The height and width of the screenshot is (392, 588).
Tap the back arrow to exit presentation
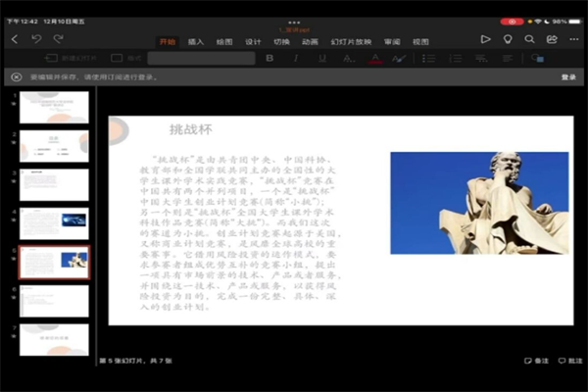point(15,39)
